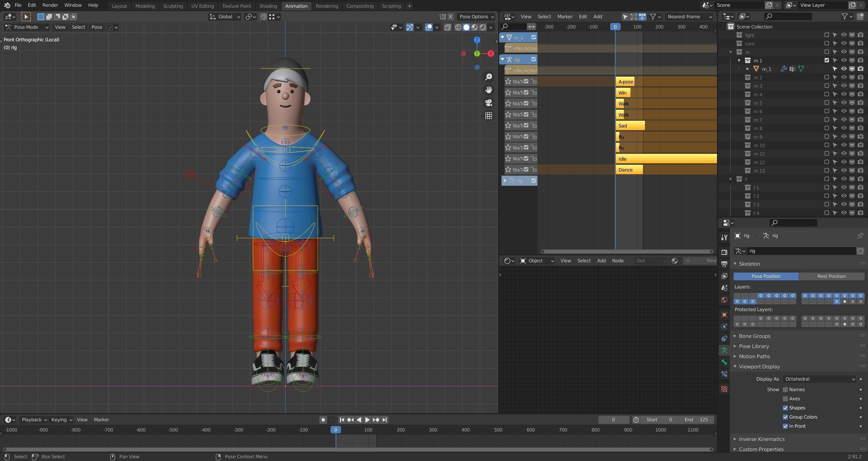Exclude the m 1 collection checkbox

(x=827, y=60)
